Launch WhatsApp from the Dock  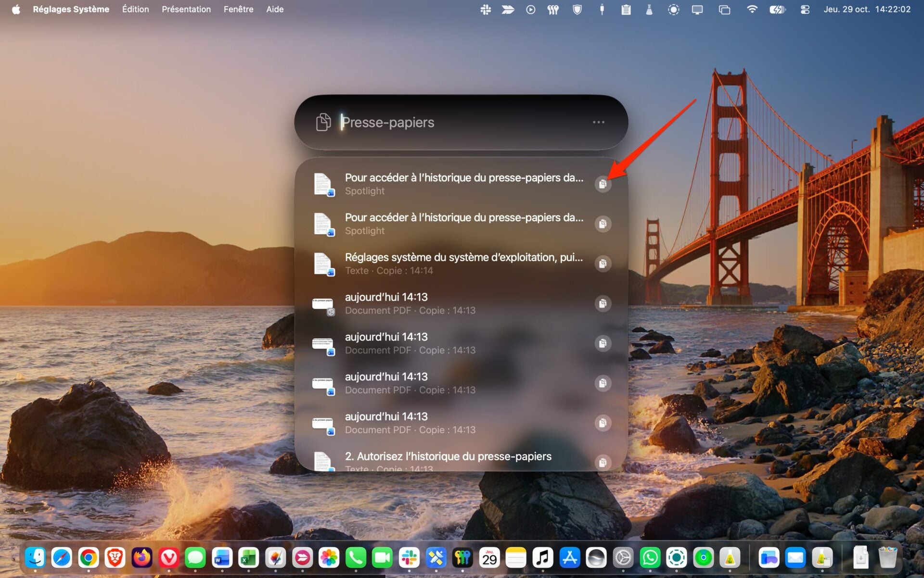coord(650,558)
